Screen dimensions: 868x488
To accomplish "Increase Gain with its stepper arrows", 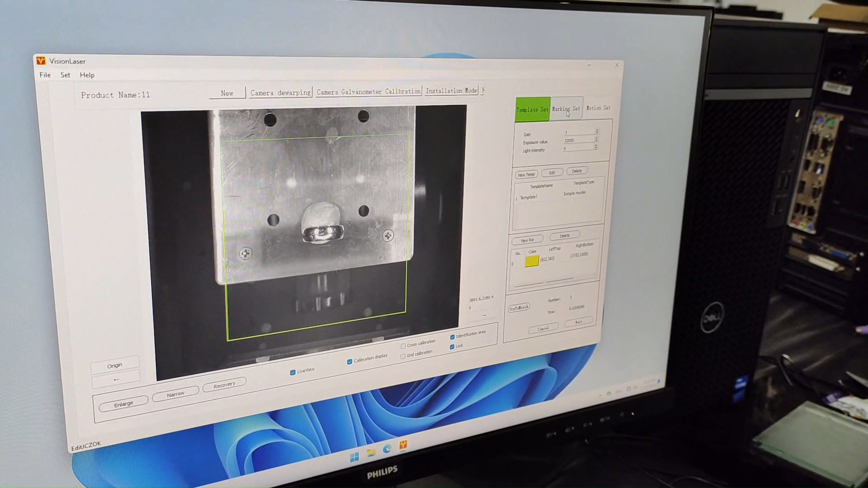I will point(597,131).
